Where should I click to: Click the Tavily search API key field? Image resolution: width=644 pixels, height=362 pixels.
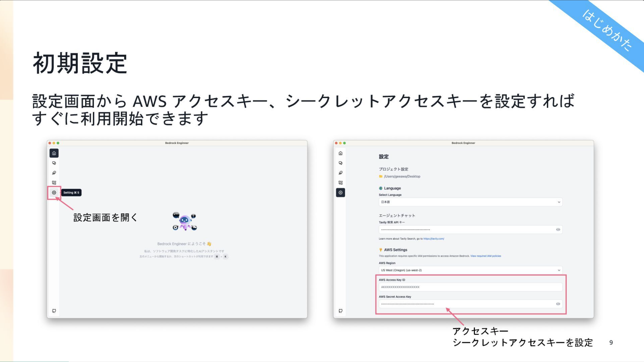pyautogui.click(x=465, y=230)
